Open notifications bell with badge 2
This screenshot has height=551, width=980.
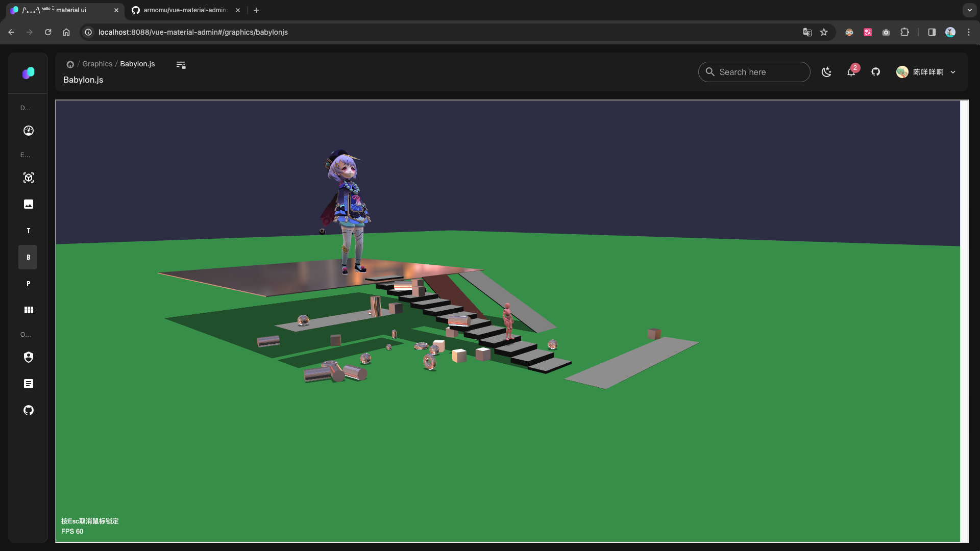coord(851,71)
